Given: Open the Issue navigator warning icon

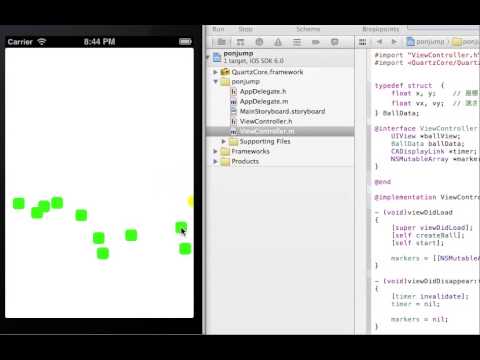Looking at the screenshot, I should 278,42.
